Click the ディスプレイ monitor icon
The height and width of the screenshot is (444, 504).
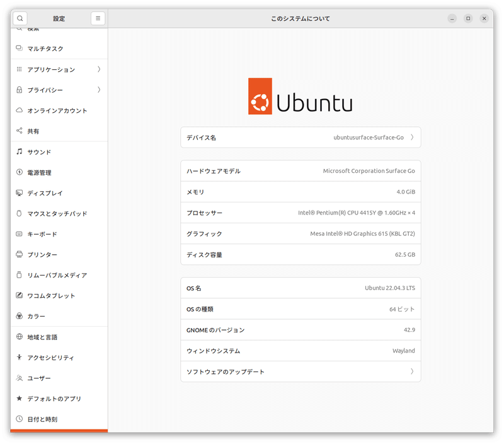tap(20, 193)
